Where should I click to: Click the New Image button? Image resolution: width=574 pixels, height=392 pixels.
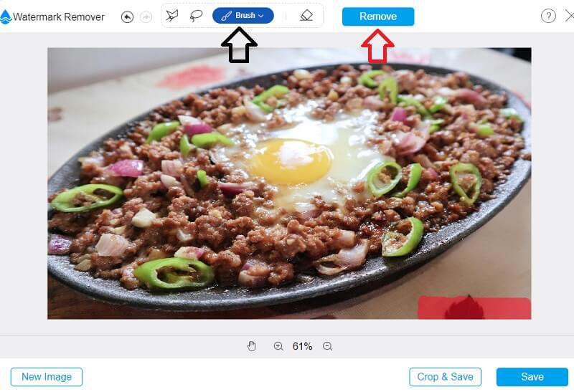[x=47, y=377]
